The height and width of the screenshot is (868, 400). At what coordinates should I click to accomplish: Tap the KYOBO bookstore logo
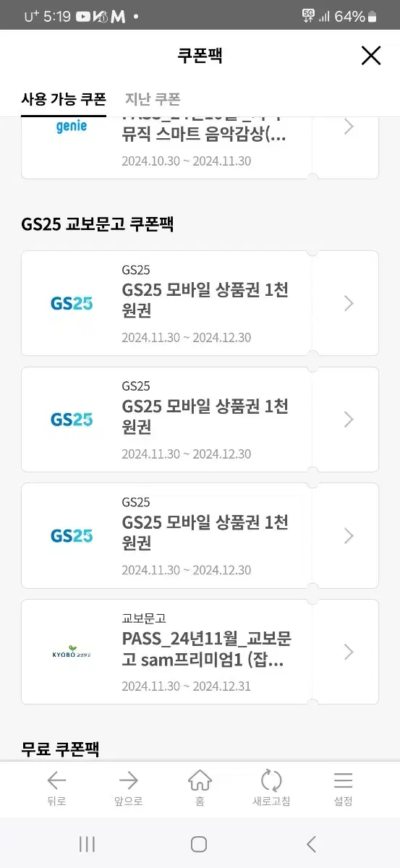72,652
